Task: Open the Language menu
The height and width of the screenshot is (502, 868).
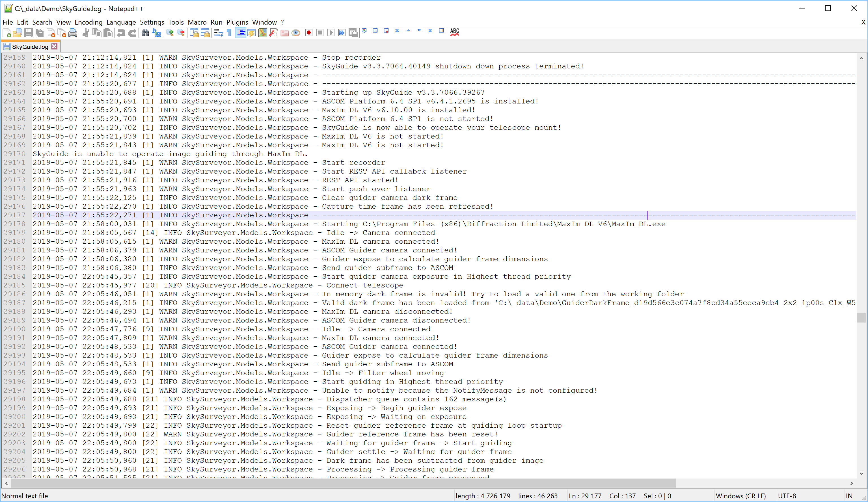Action: coord(121,22)
